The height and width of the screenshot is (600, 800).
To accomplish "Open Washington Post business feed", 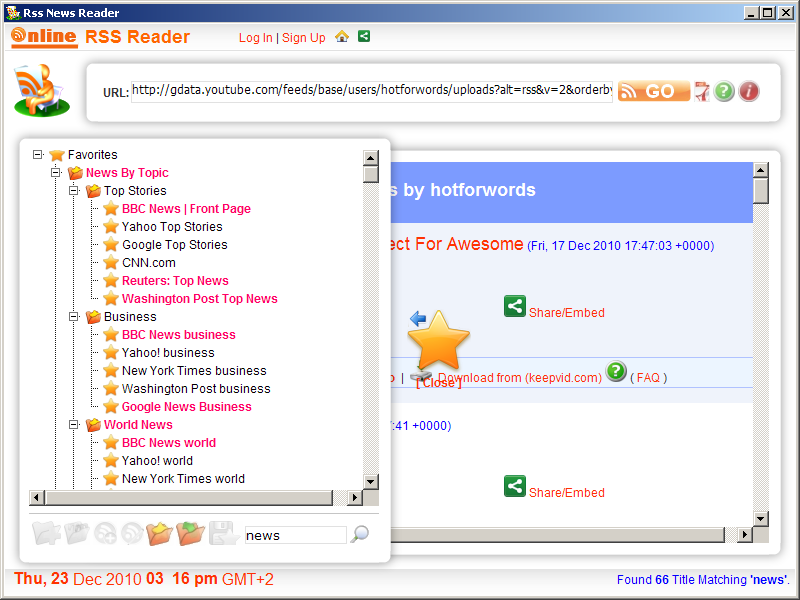I will point(196,388).
